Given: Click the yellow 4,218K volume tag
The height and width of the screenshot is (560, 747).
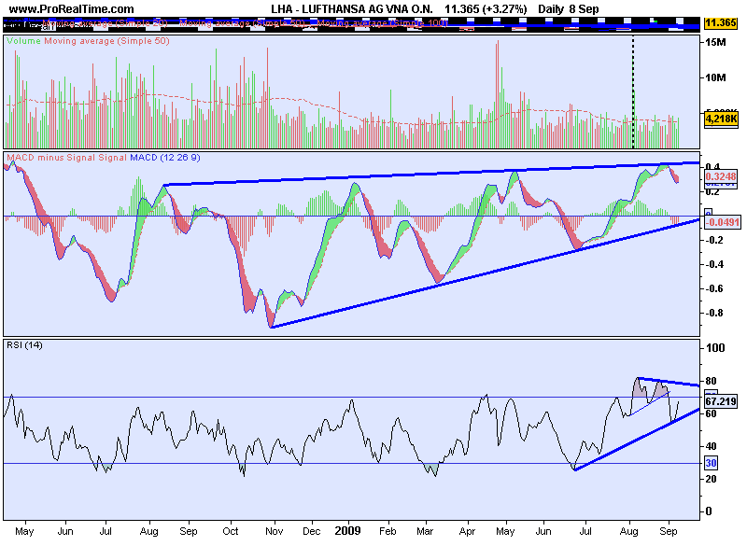Looking at the screenshot, I should point(721,119).
